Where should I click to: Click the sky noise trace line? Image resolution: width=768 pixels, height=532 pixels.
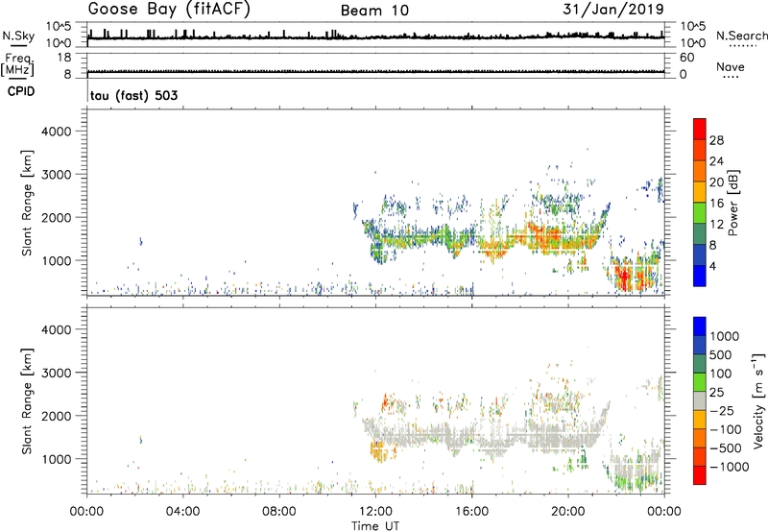tap(375, 36)
